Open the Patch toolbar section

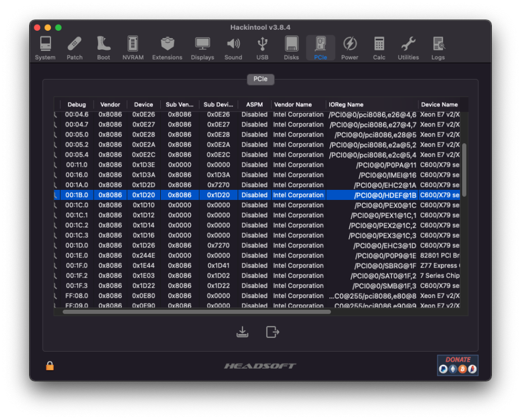75,48
